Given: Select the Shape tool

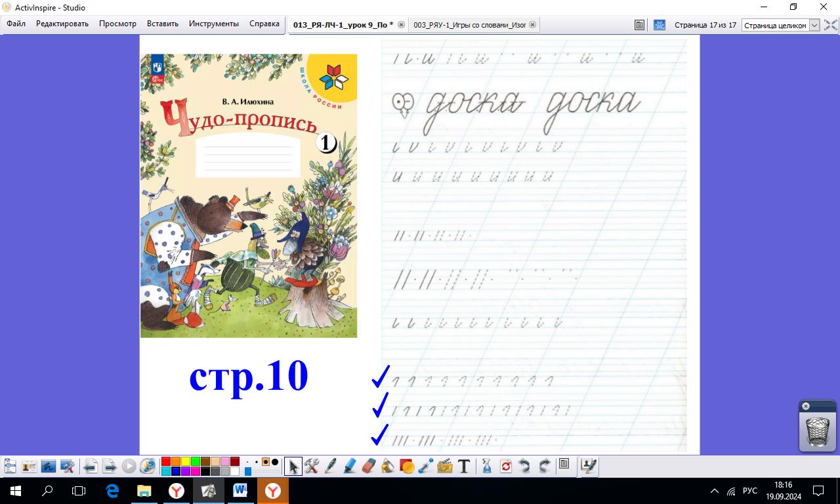Looking at the screenshot, I should (407, 467).
